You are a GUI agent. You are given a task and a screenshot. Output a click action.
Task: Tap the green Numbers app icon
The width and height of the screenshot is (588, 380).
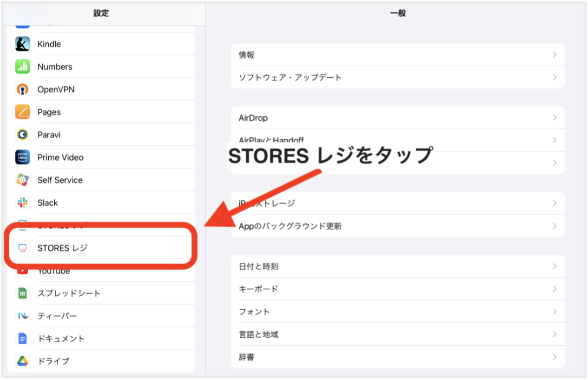22,67
